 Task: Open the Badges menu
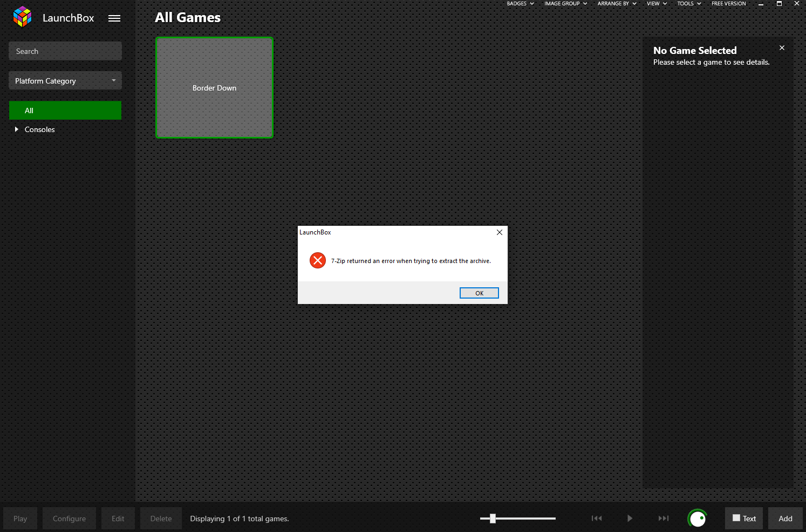pos(520,4)
